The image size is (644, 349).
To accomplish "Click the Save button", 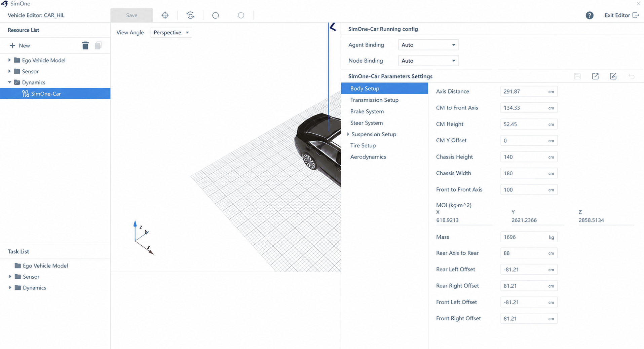I will 131,15.
